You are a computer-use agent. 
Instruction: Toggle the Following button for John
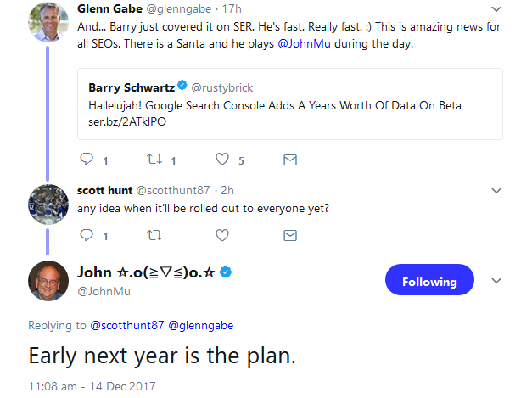click(429, 281)
